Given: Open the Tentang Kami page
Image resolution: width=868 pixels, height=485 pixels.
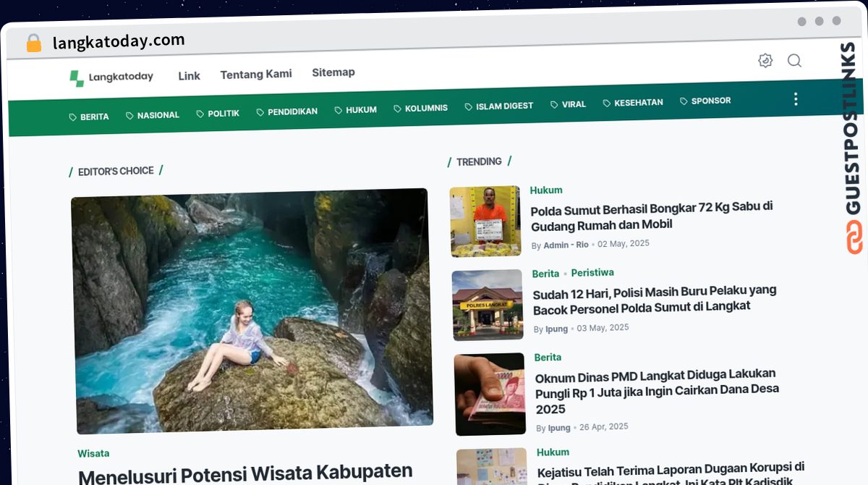Looking at the screenshot, I should click(x=255, y=73).
